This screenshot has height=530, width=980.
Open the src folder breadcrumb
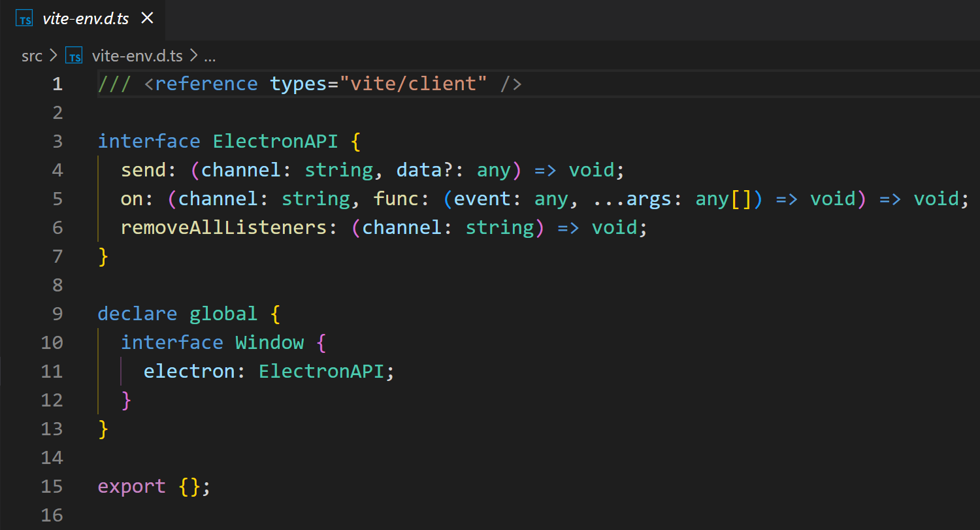[31, 56]
